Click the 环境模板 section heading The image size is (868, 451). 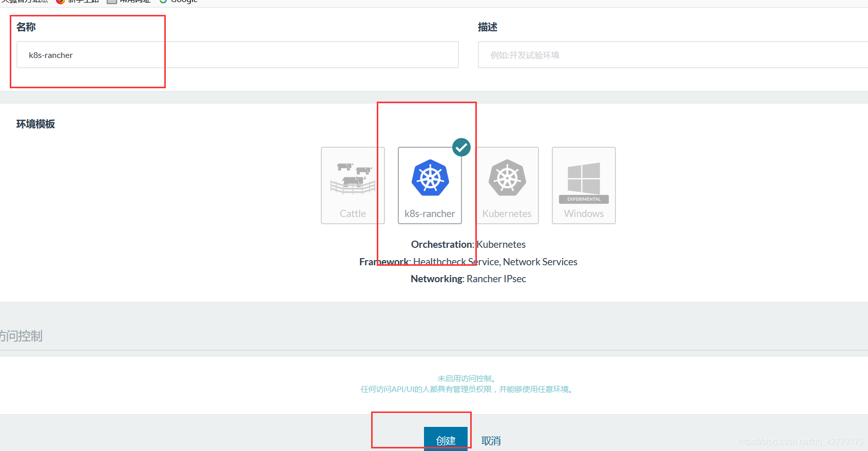[35, 124]
